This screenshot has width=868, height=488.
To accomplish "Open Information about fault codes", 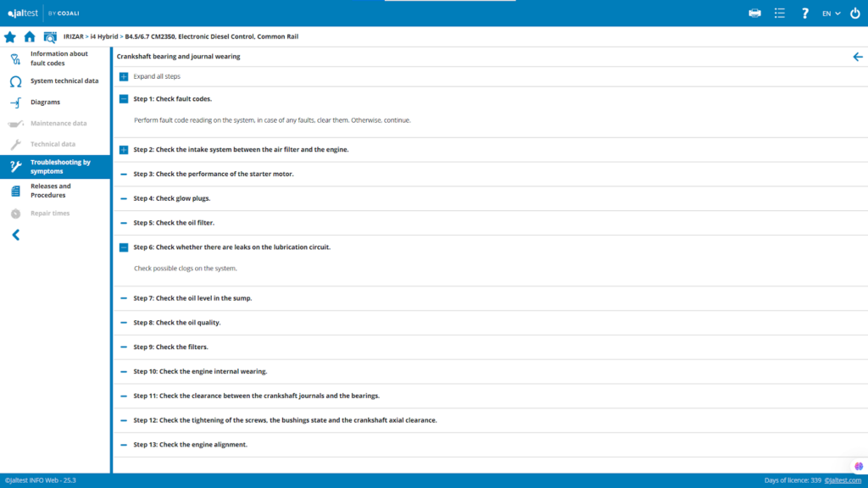I will (58, 58).
